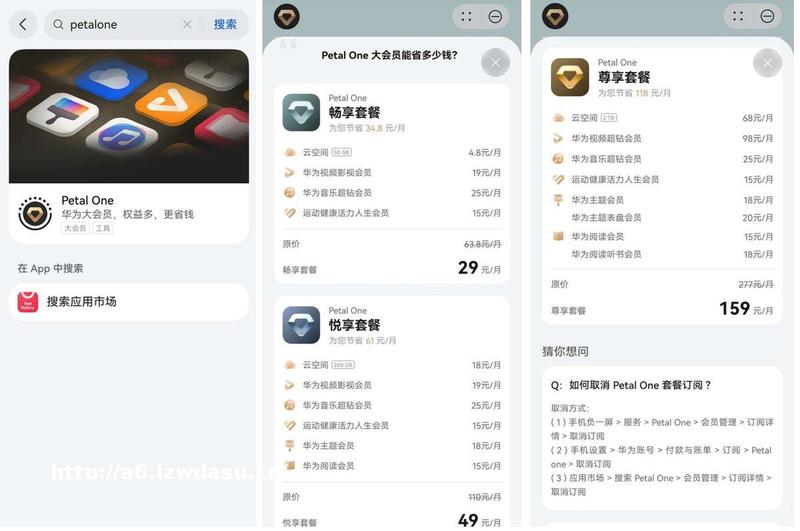The image size is (800, 531).
Task: Tap the Petal One logo in middle panel
Action: pyautogui.click(x=287, y=16)
